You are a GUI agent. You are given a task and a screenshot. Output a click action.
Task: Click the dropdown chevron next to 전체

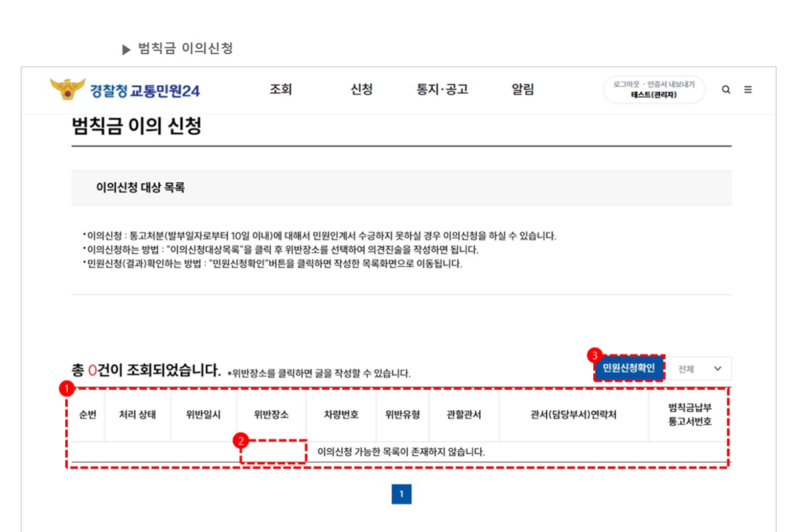[718, 368]
